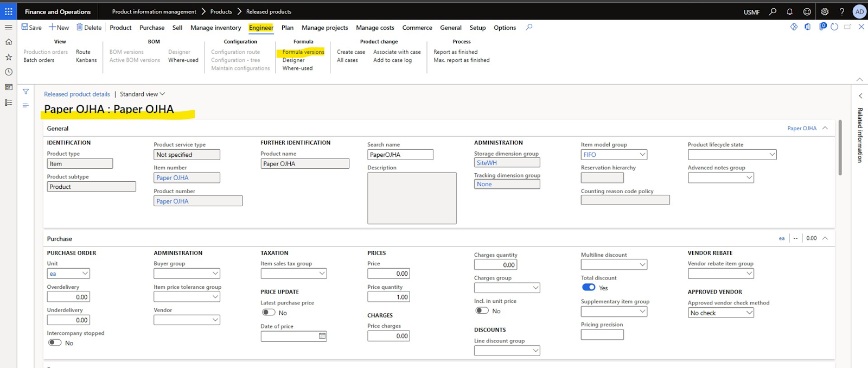Open Favorites star in sidebar
Image resolution: width=868 pixels, height=368 pixels.
coord(8,57)
